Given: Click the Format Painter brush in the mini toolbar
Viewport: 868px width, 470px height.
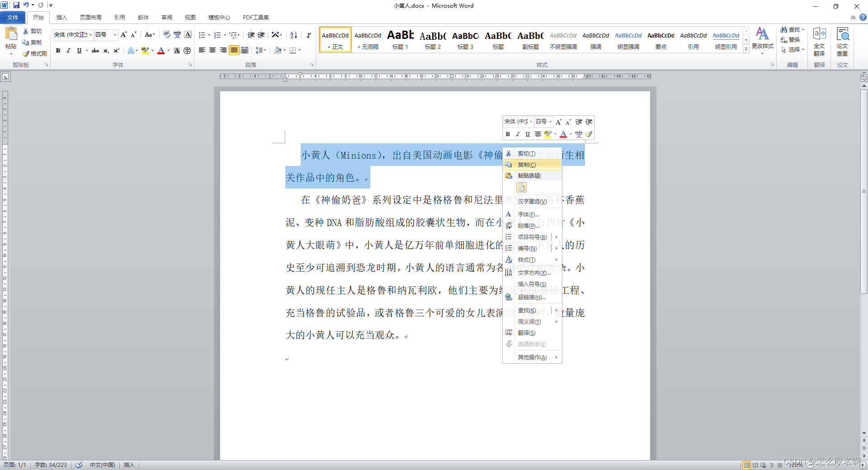Looking at the screenshot, I should (x=589, y=134).
